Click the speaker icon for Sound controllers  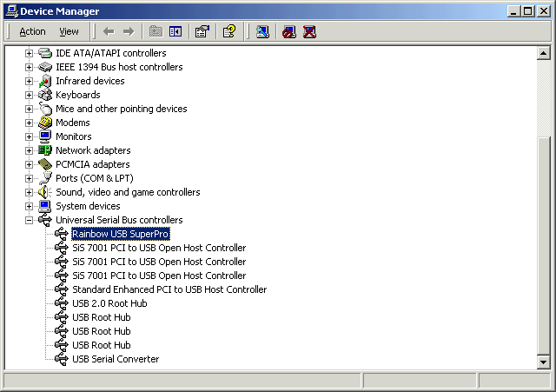tap(45, 192)
